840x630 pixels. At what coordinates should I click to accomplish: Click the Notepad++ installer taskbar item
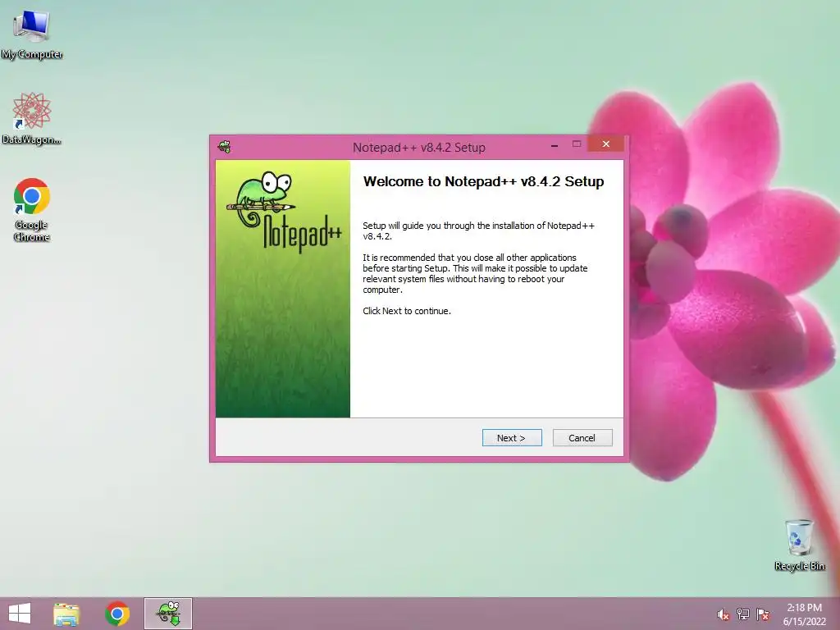167,614
